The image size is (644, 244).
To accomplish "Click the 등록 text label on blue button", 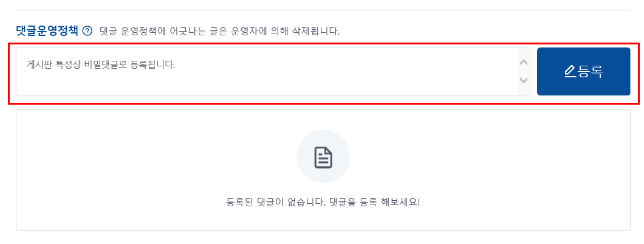I will (590, 72).
